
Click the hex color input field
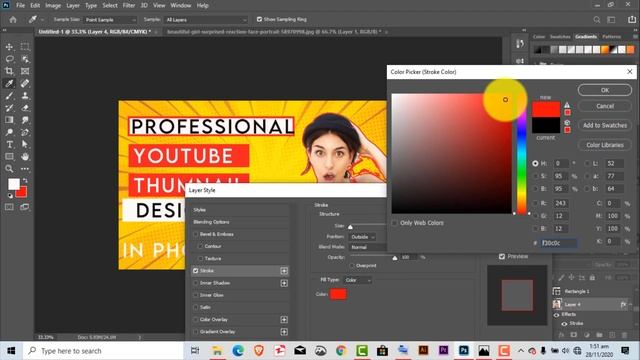pos(558,243)
